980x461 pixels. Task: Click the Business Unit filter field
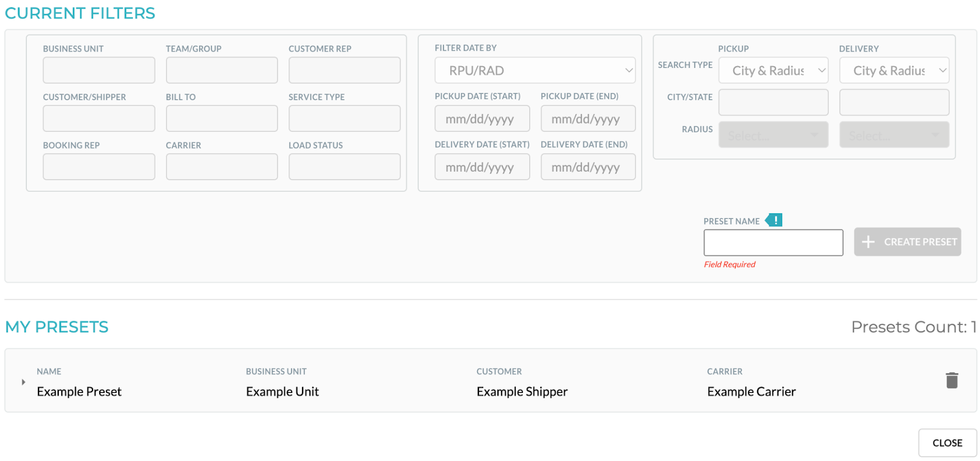pyautogui.click(x=99, y=70)
